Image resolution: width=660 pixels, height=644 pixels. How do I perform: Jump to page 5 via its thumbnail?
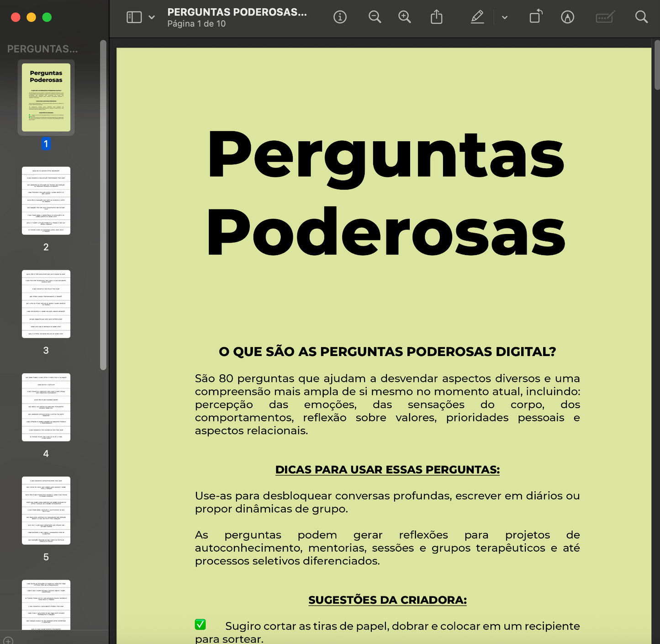46,511
